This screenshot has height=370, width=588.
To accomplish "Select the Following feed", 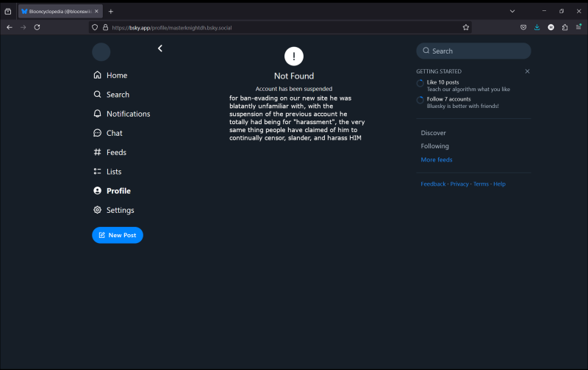I will coord(434,146).
